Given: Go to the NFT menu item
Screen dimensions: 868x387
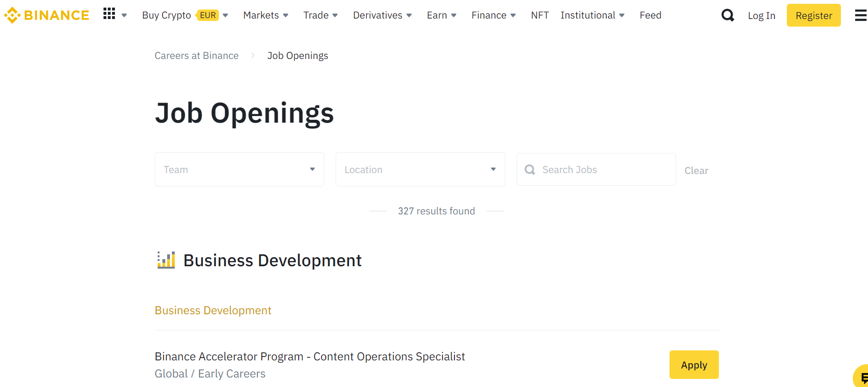Looking at the screenshot, I should [540, 15].
